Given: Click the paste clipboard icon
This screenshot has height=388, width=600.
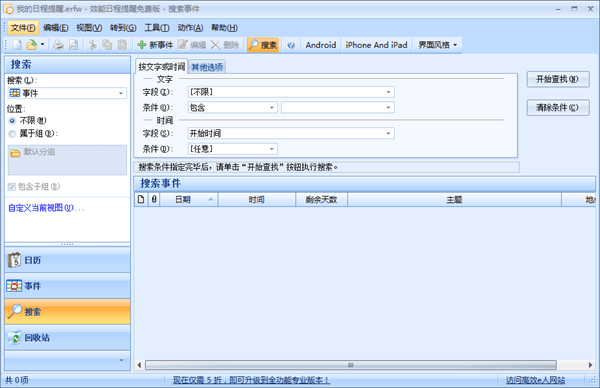Looking at the screenshot, I should pos(122,45).
